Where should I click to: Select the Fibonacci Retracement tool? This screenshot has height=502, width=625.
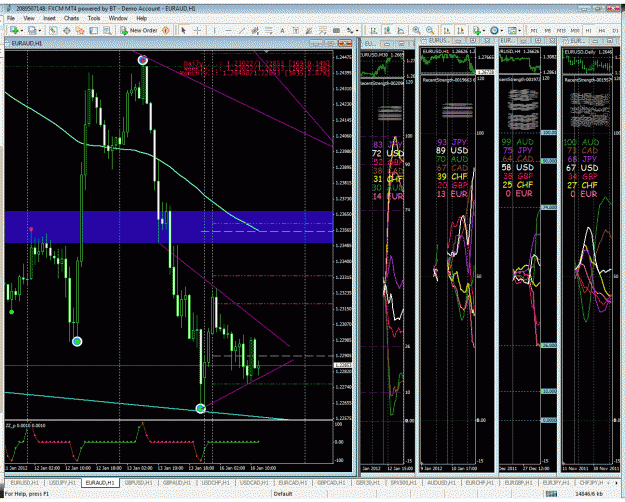[x=269, y=30]
